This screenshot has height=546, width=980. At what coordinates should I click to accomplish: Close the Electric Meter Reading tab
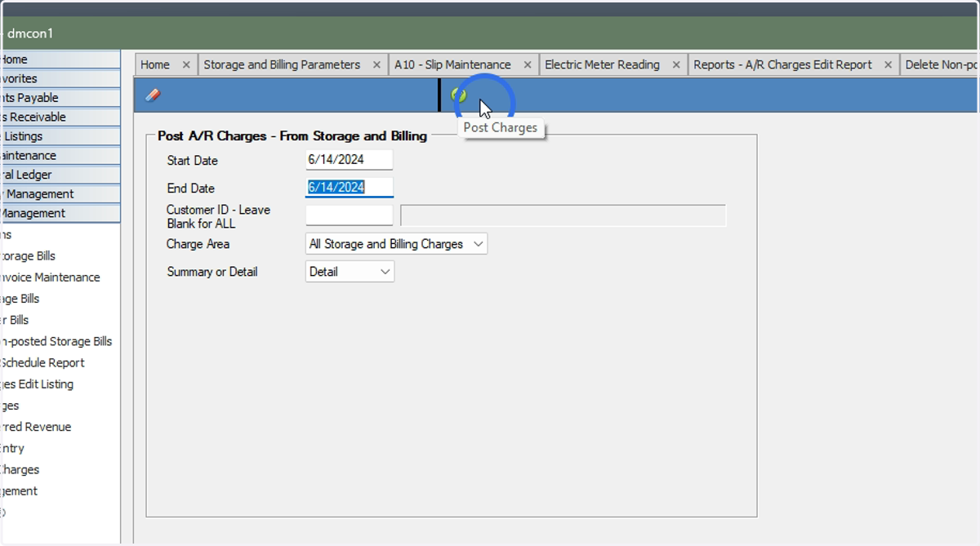[x=676, y=64]
